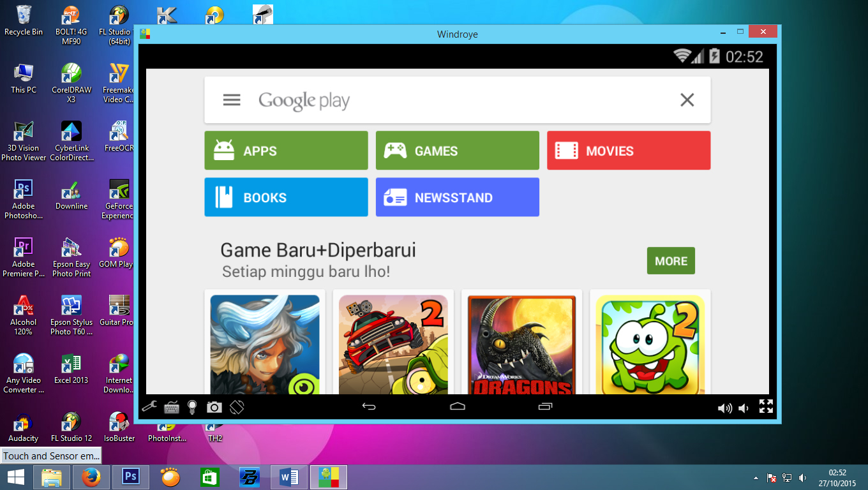Image resolution: width=868 pixels, height=490 pixels.
Task: Launch Photoshop from the taskbar
Action: (x=130, y=477)
